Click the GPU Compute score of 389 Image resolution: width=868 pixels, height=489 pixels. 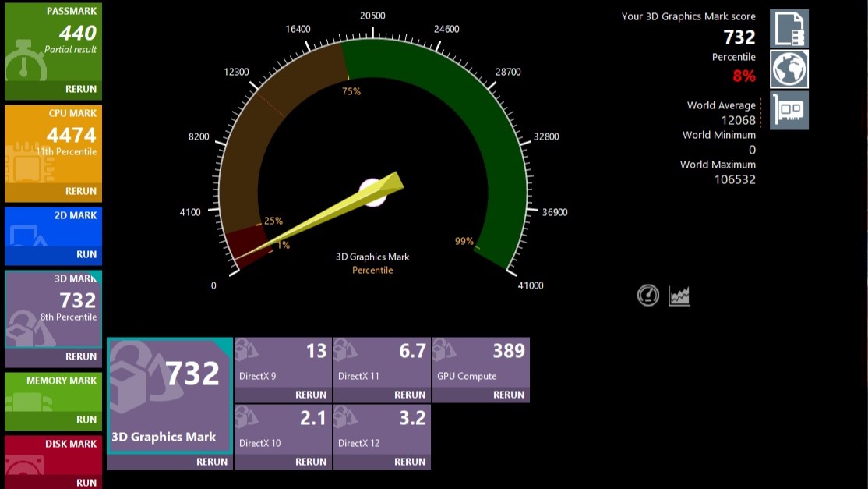[x=509, y=350]
